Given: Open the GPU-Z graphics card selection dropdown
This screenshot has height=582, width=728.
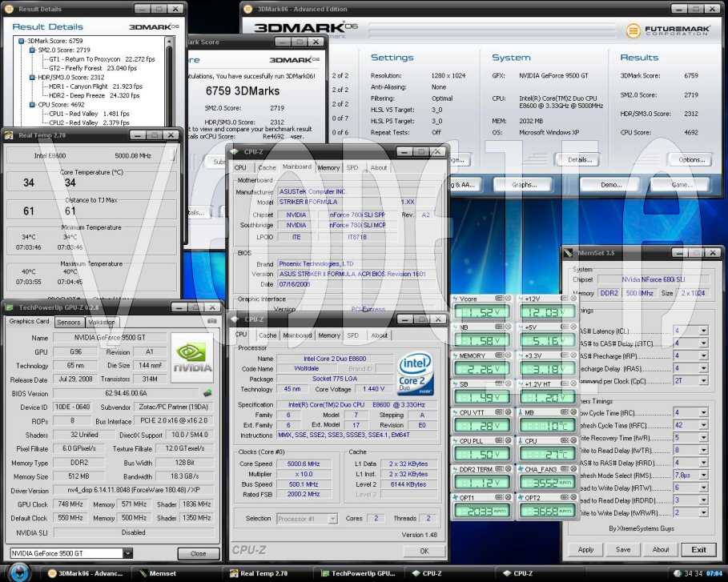Looking at the screenshot, I should [x=127, y=553].
